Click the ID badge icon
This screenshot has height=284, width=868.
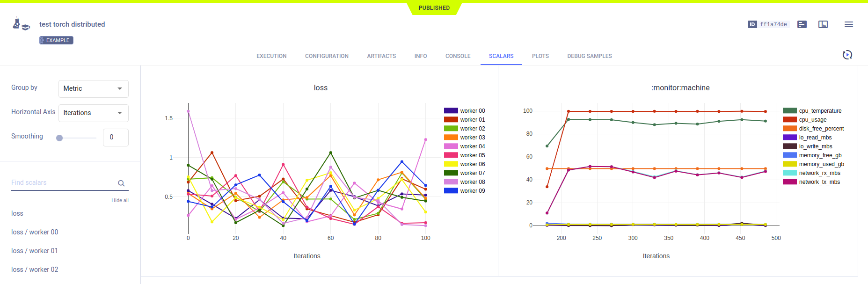[752, 24]
